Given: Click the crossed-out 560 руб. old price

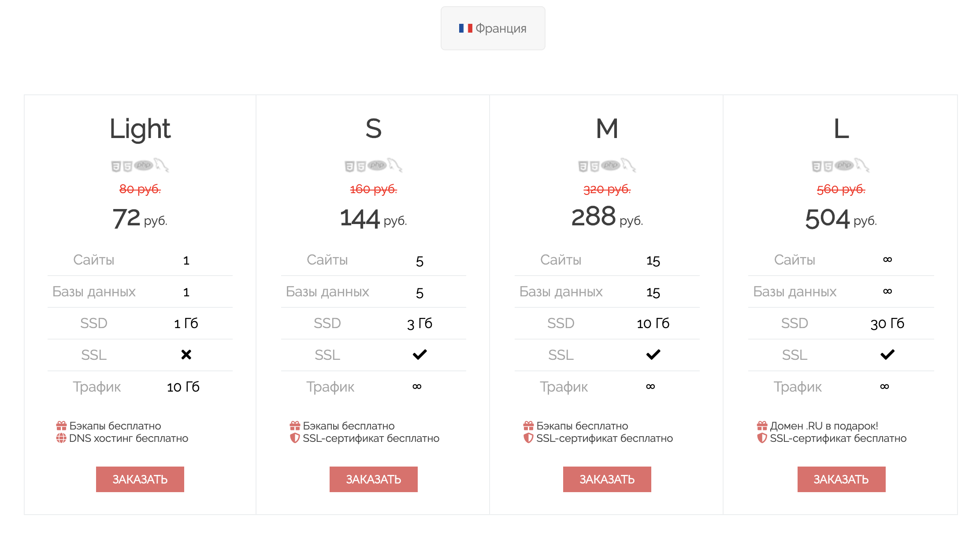Looking at the screenshot, I should pyautogui.click(x=841, y=189).
